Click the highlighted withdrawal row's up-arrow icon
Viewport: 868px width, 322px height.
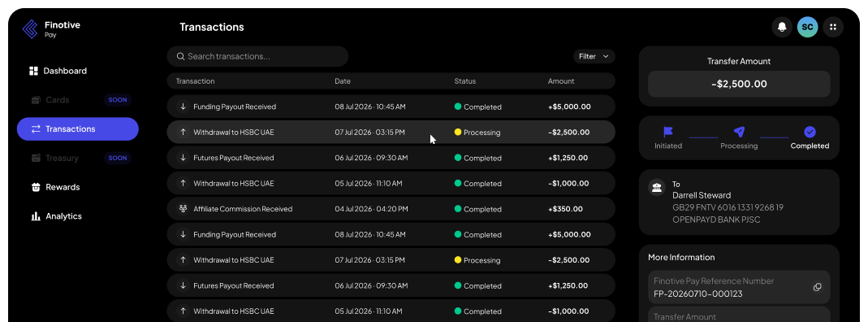tap(184, 133)
